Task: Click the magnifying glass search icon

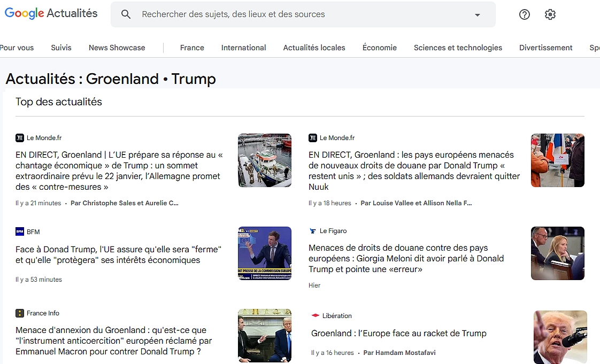Action: [x=126, y=14]
